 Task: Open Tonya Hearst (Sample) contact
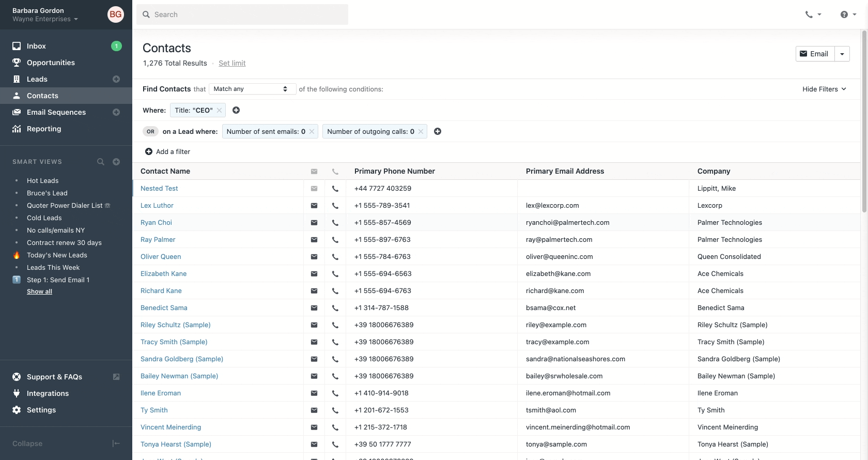pos(176,444)
